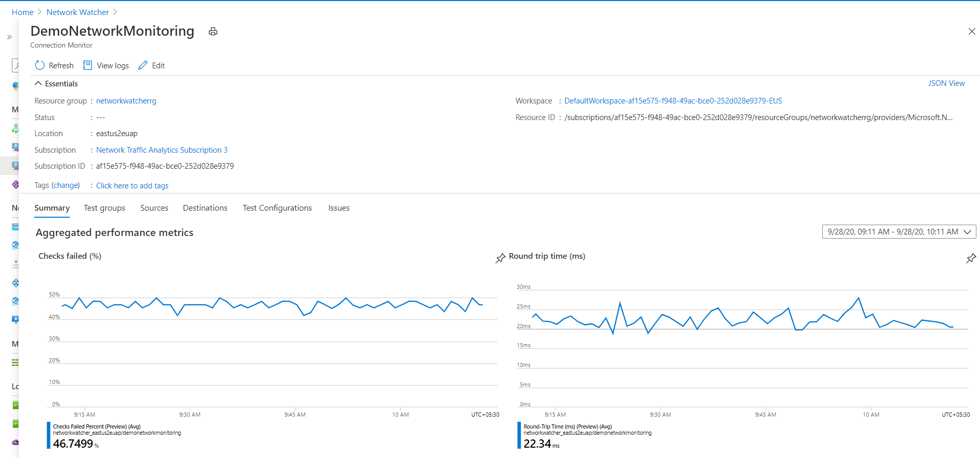Open the DefaultWorkspace link
This screenshot has height=457, width=980.
pyautogui.click(x=673, y=101)
